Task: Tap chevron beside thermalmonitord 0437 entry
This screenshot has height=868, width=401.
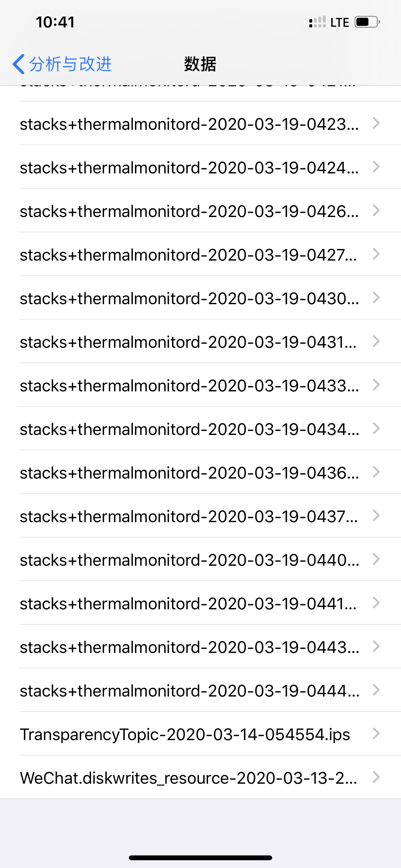Action: (376, 516)
